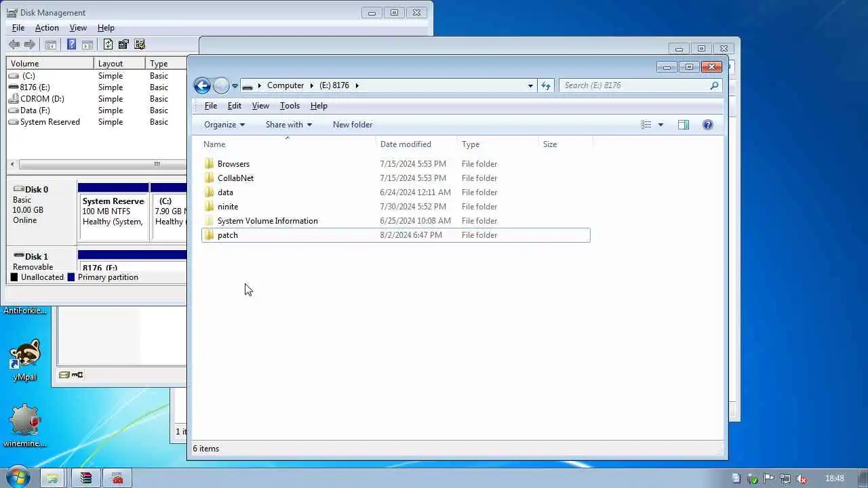Open Explorer help question mark icon
The image size is (868, 488).
[708, 125]
